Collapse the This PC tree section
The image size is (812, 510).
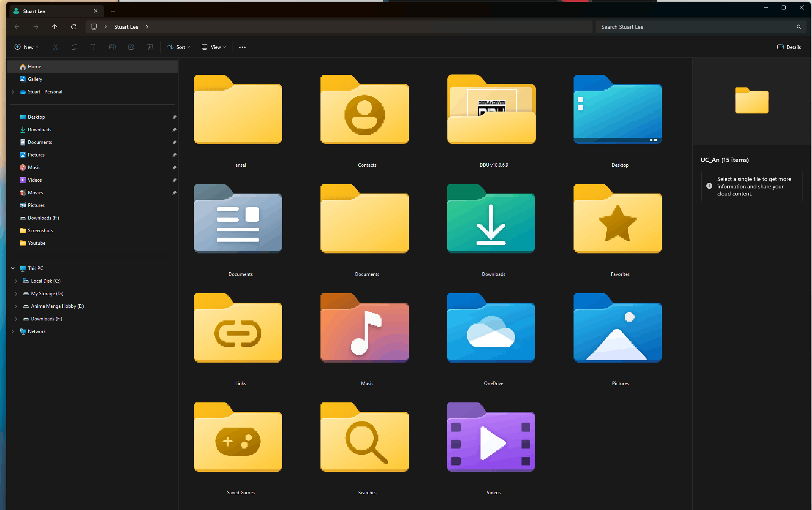click(x=13, y=268)
